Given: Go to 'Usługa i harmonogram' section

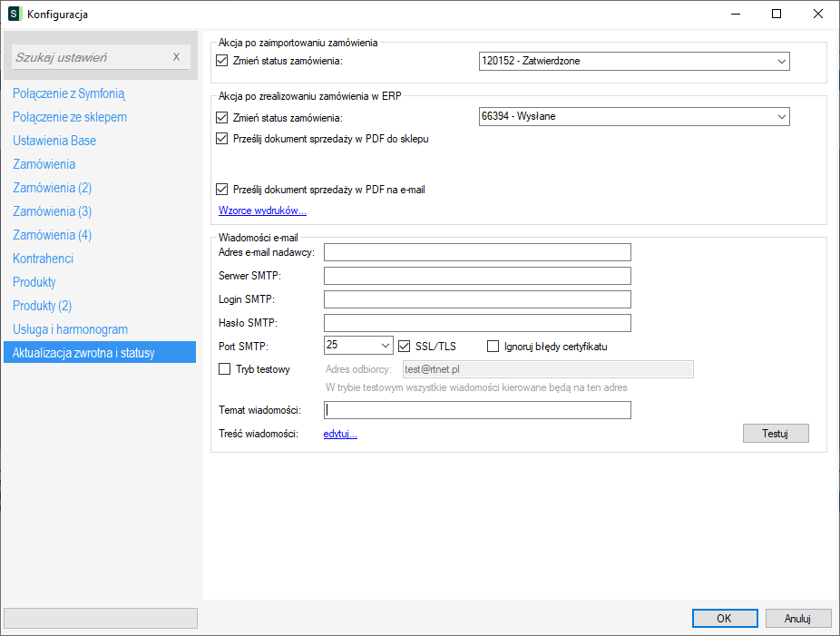Looking at the screenshot, I should [70, 329].
